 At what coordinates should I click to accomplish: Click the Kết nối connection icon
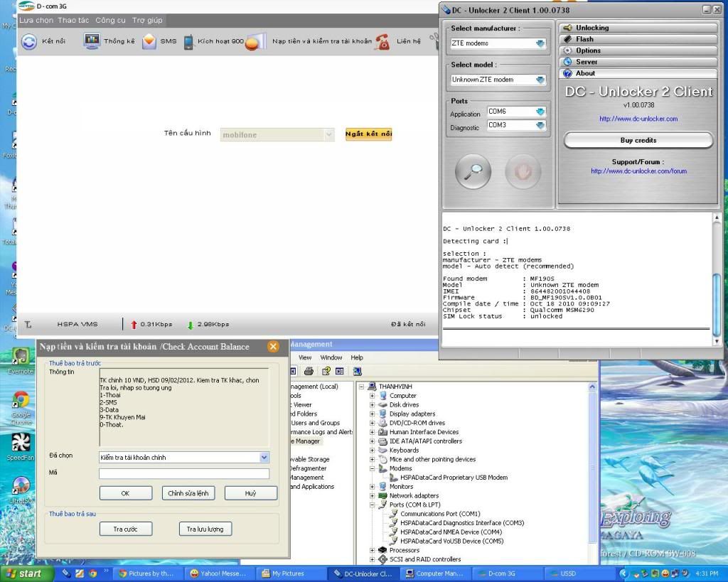(x=29, y=42)
